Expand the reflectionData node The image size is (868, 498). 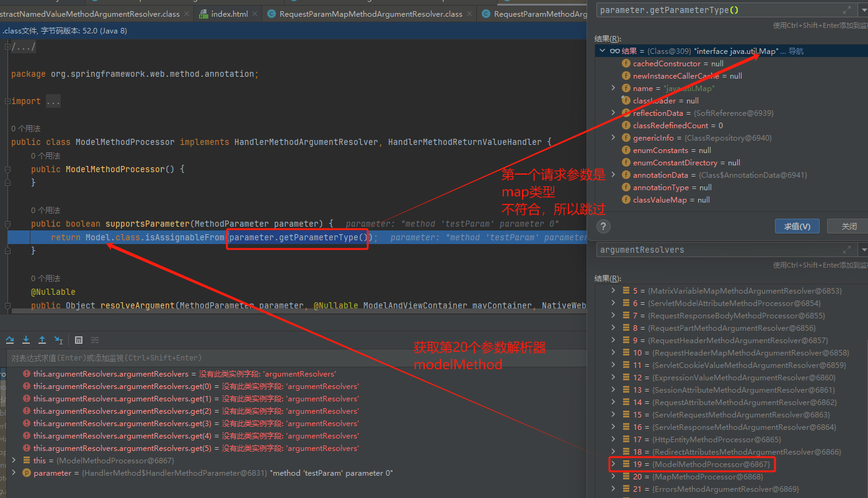(x=613, y=113)
